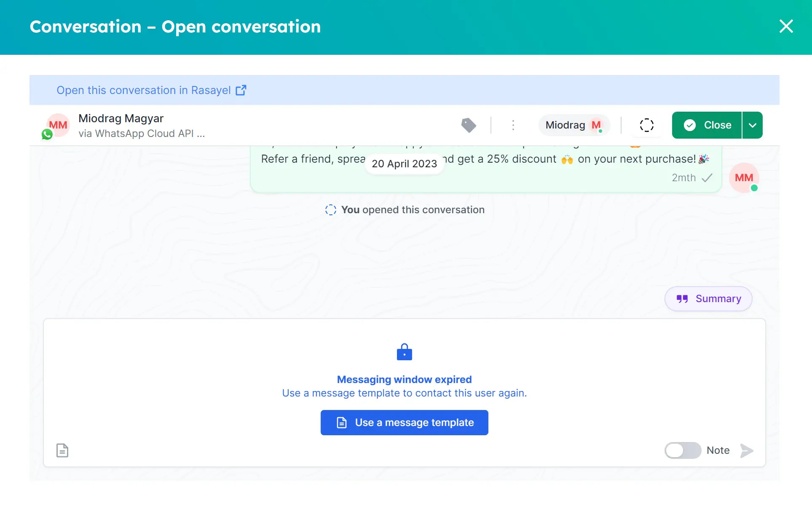The width and height of the screenshot is (812, 517).
Task: Click the lock messaging window icon
Action: [404, 352]
